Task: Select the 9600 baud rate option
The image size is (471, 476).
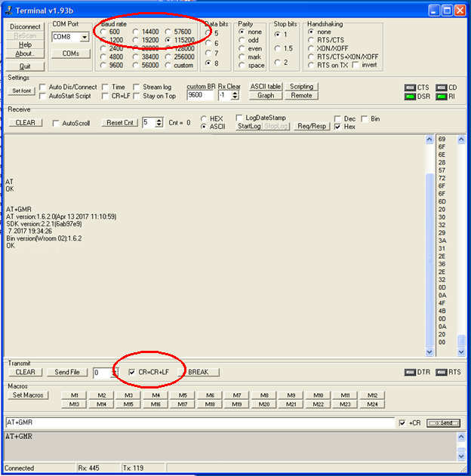Action: 103,65
